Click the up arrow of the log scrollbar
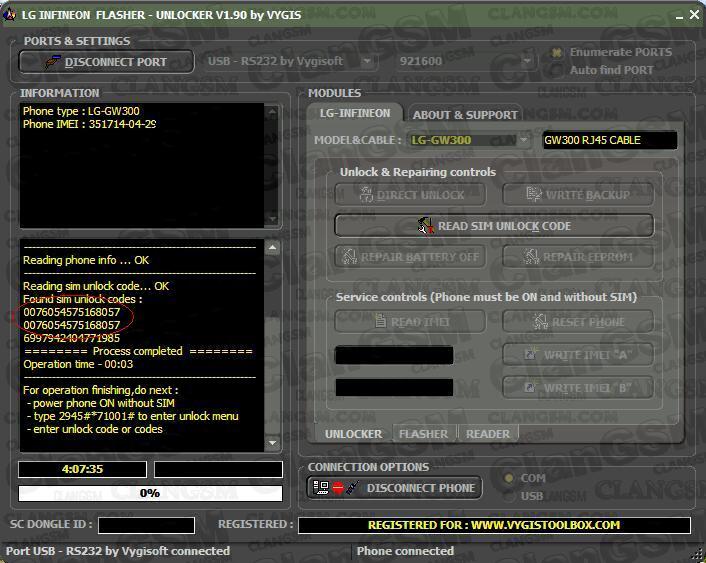 coord(272,247)
